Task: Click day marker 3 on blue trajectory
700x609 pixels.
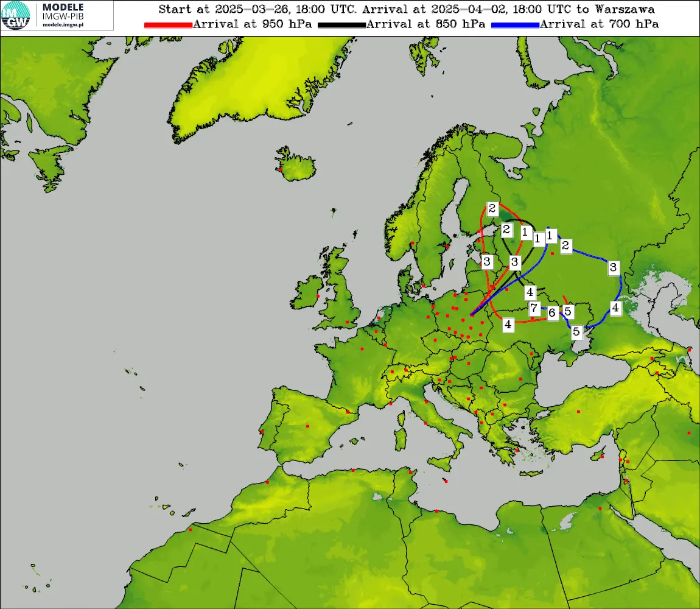Action: 614,267
